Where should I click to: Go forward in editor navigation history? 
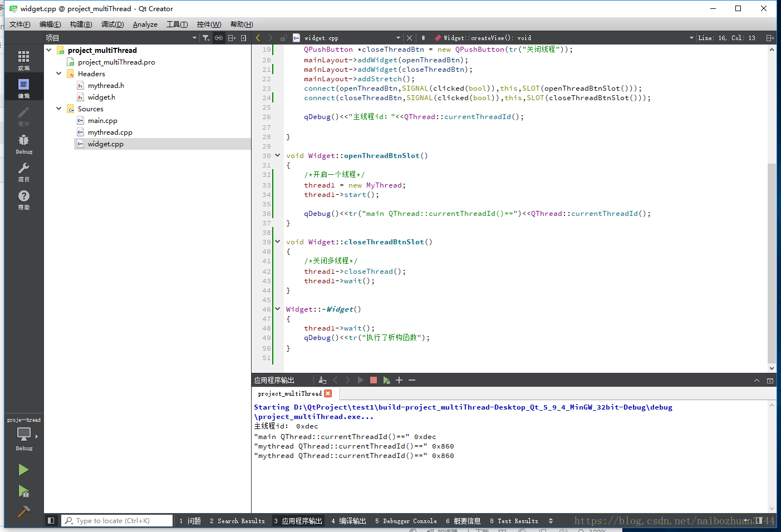tap(271, 38)
